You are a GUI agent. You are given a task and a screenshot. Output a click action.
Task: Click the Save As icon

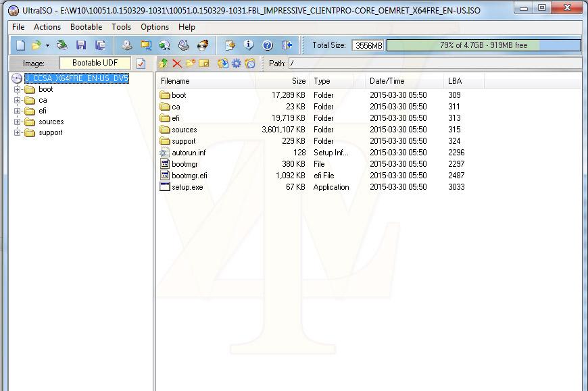tap(100, 45)
